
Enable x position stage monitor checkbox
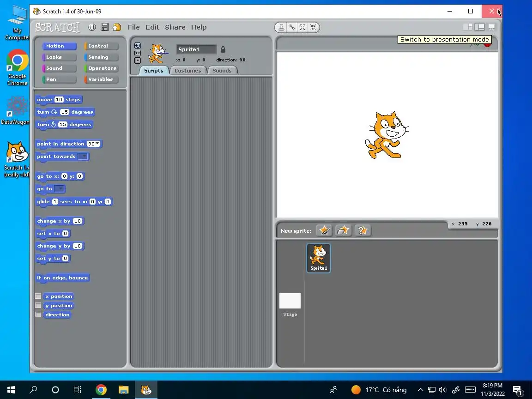tap(38, 296)
